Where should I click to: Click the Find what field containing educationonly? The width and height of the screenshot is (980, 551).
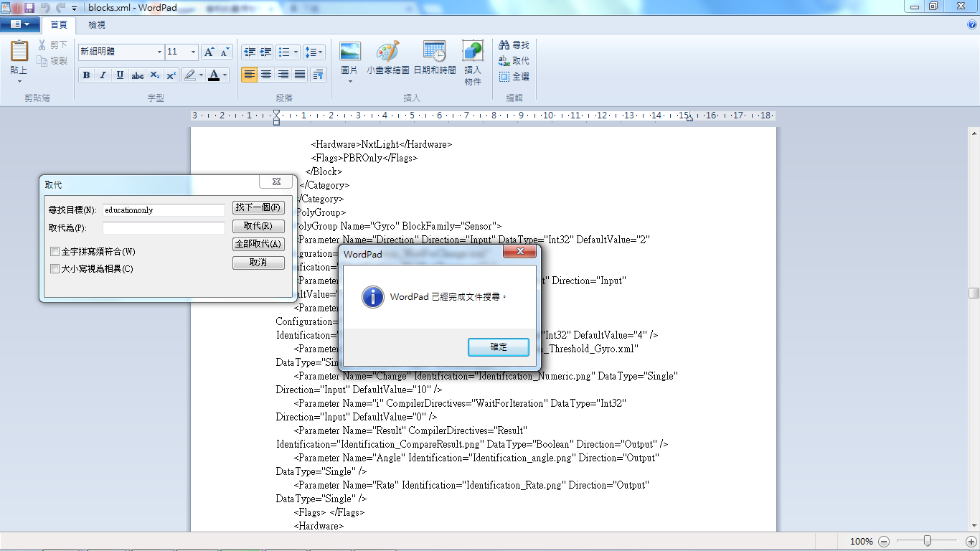(x=164, y=210)
